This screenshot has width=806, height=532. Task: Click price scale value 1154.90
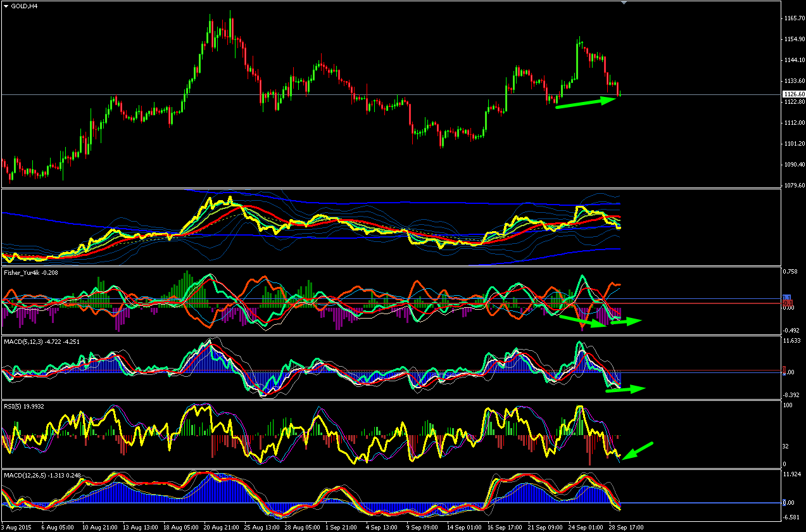click(x=793, y=39)
